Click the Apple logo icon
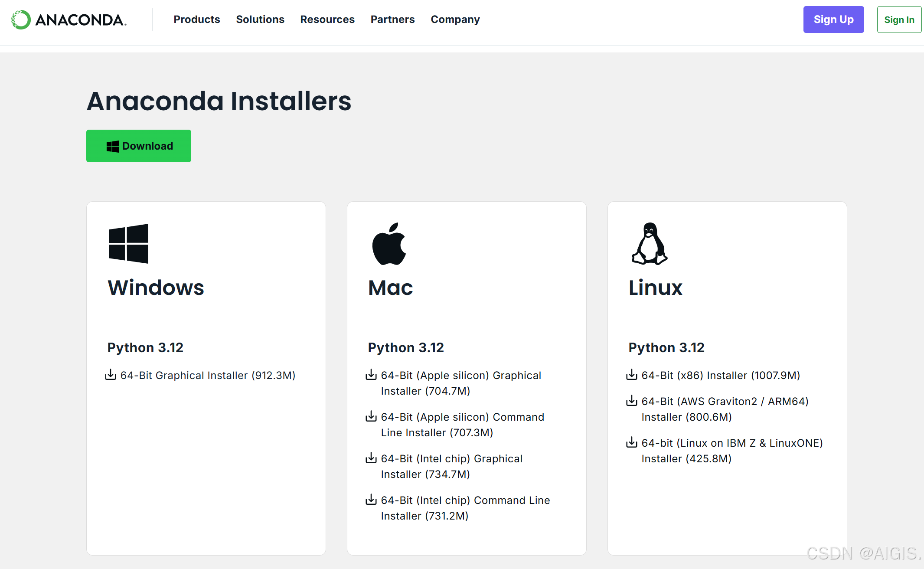 389,244
